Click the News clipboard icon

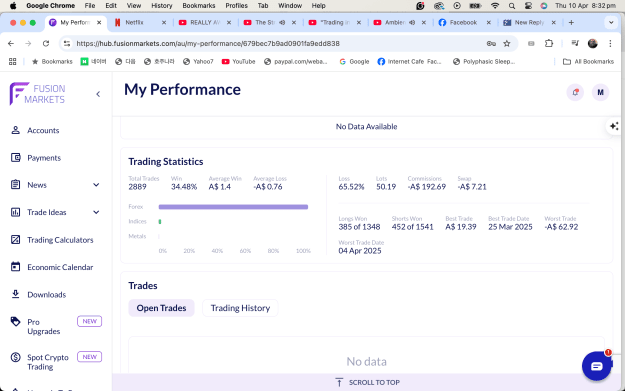click(16, 185)
